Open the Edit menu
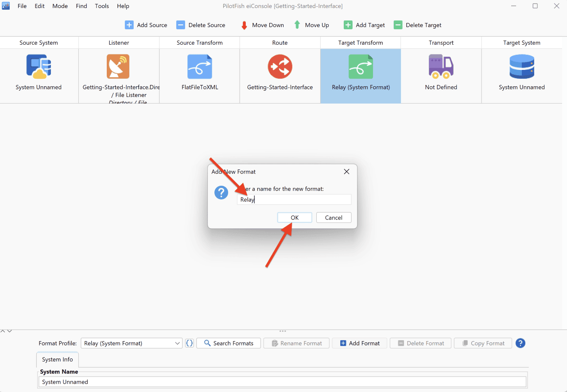This screenshot has height=392, width=567. point(40,6)
